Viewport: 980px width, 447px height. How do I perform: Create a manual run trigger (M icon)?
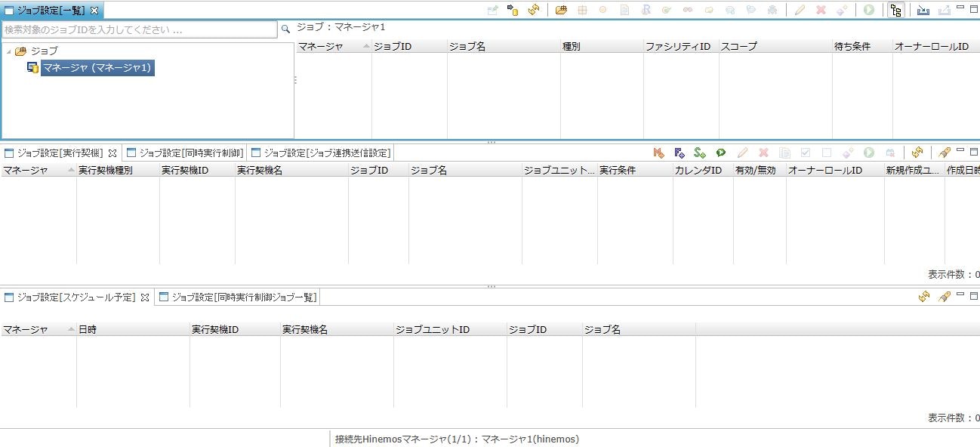coord(657,152)
